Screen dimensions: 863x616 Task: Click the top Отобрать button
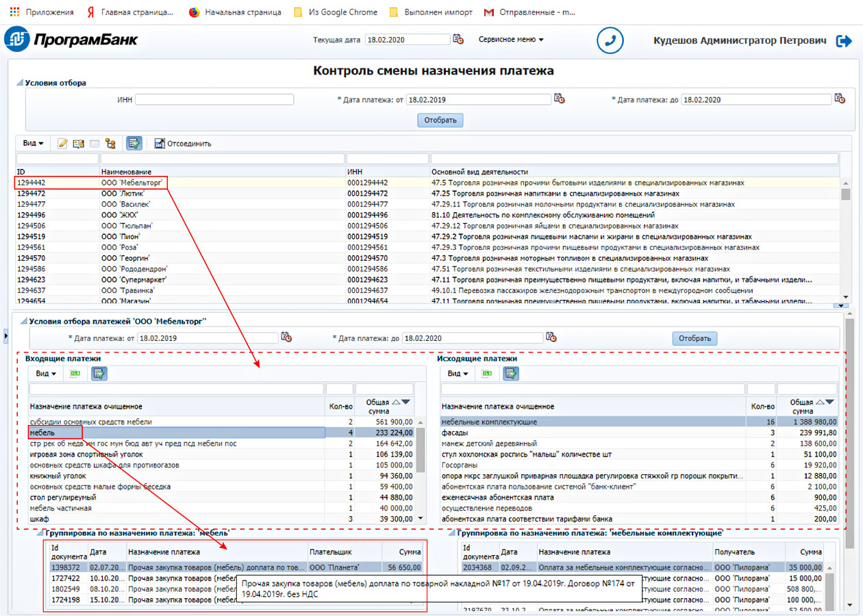pos(440,120)
